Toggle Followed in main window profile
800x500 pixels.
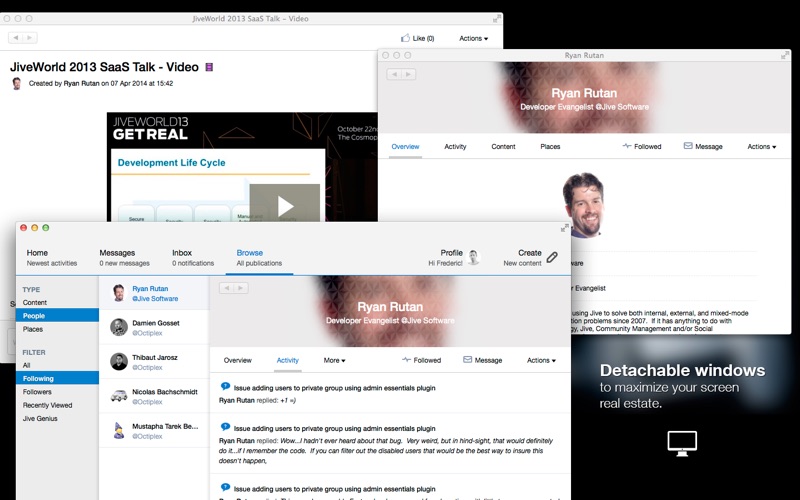pyautogui.click(x=421, y=360)
